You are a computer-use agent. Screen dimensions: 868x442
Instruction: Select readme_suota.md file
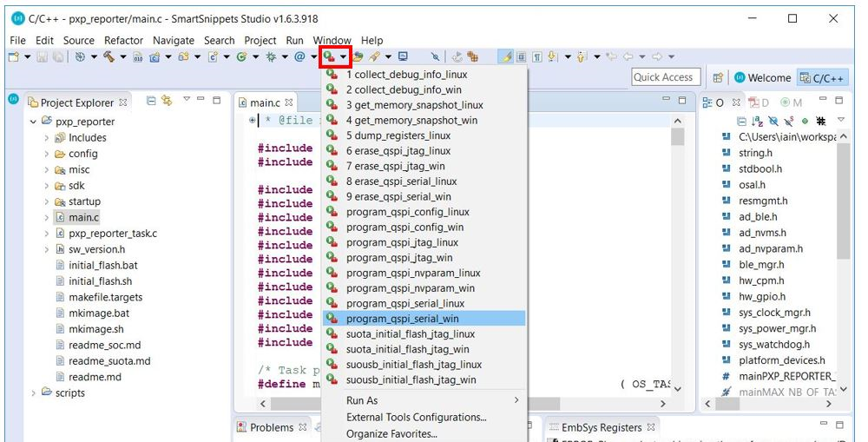point(109,360)
